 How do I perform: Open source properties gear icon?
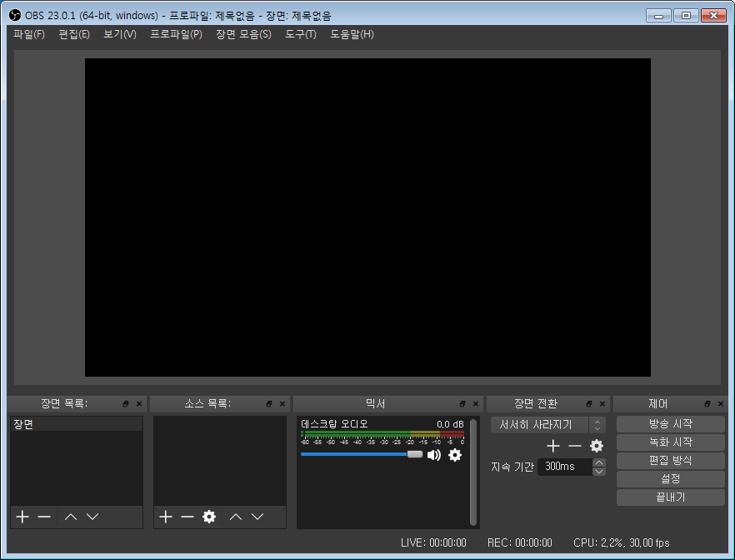[209, 517]
